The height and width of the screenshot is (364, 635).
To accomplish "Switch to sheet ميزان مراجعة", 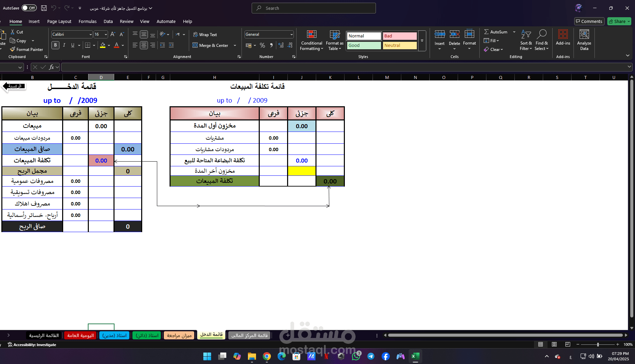I will click(179, 335).
